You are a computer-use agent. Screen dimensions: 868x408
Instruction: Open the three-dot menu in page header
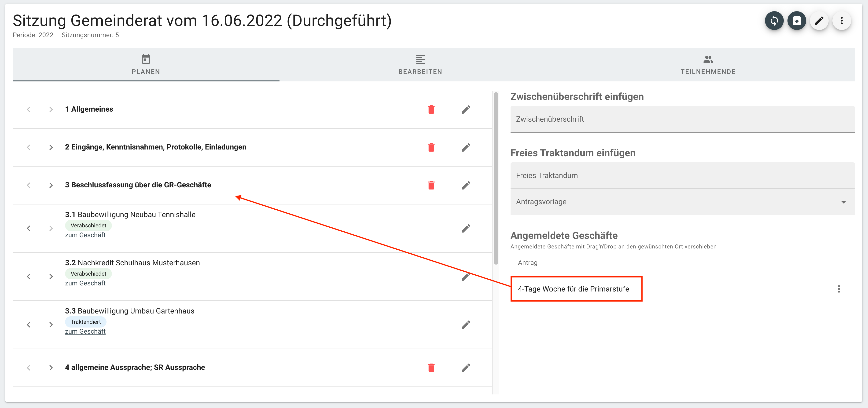tap(841, 21)
